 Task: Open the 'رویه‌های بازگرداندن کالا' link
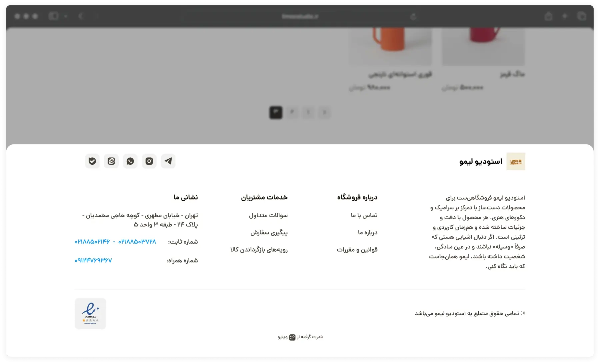pyautogui.click(x=259, y=250)
